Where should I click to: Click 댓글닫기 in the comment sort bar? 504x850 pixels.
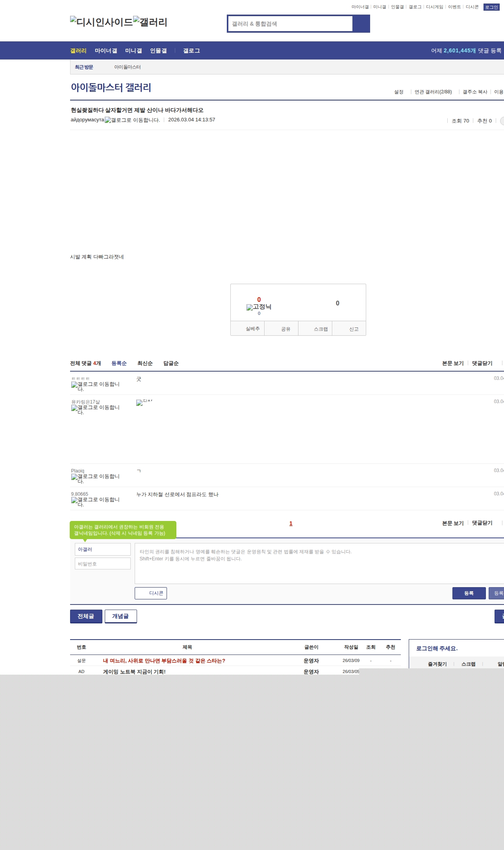coord(482,363)
